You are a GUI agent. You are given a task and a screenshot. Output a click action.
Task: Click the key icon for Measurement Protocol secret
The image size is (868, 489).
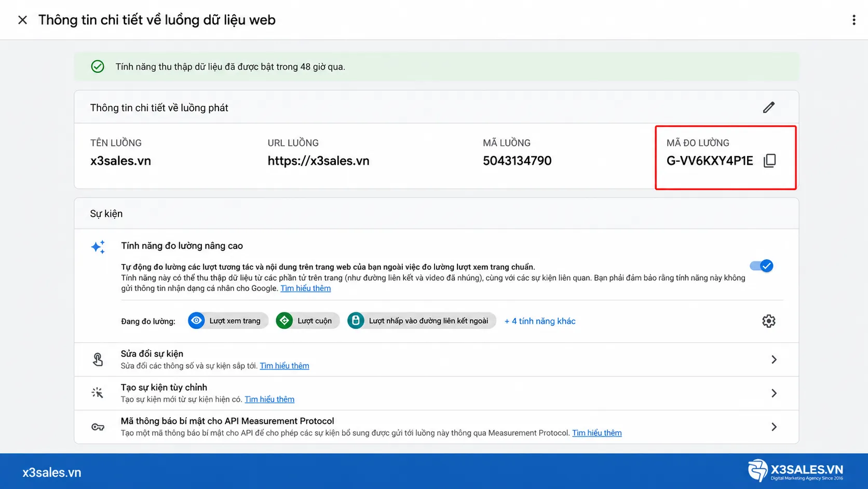pos(98,427)
